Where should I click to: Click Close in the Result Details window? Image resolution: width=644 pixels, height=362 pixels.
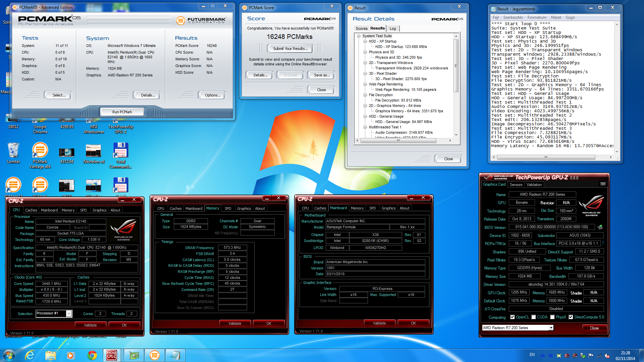448,159
